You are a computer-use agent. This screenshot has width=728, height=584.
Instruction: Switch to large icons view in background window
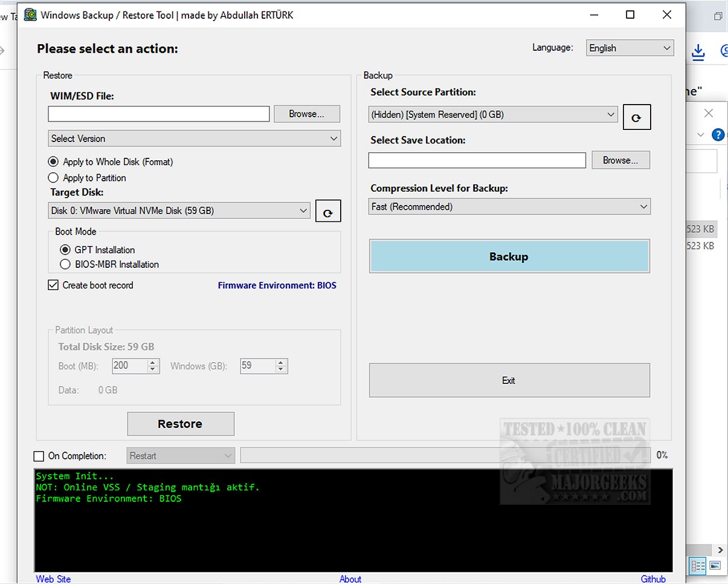coord(715,566)
